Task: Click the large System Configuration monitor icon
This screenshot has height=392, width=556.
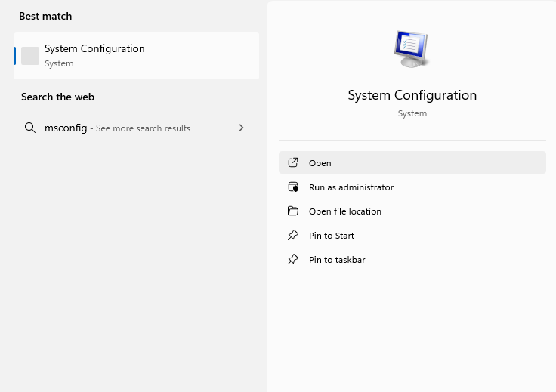Action: 412,50
